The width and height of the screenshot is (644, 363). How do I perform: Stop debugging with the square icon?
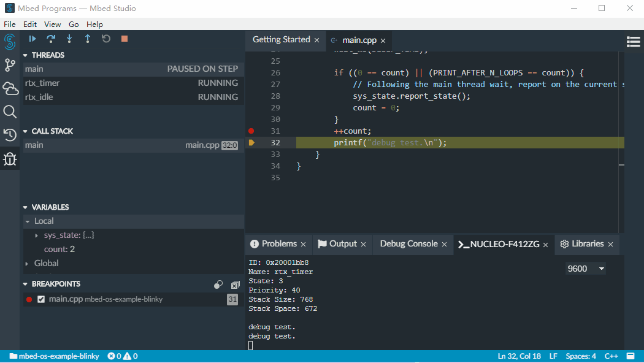[125, 39]
